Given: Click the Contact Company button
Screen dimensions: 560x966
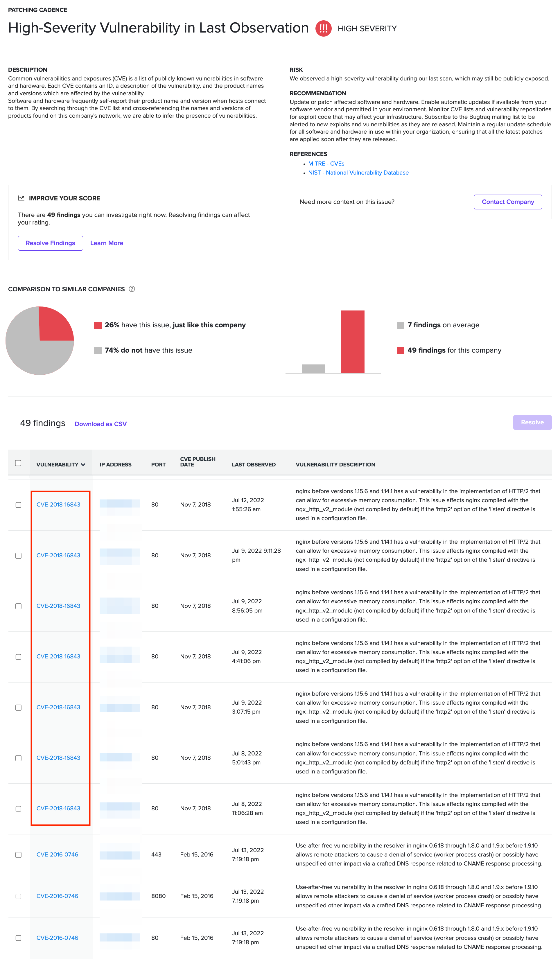Looking at the screenshot, I should pos(507,202).
